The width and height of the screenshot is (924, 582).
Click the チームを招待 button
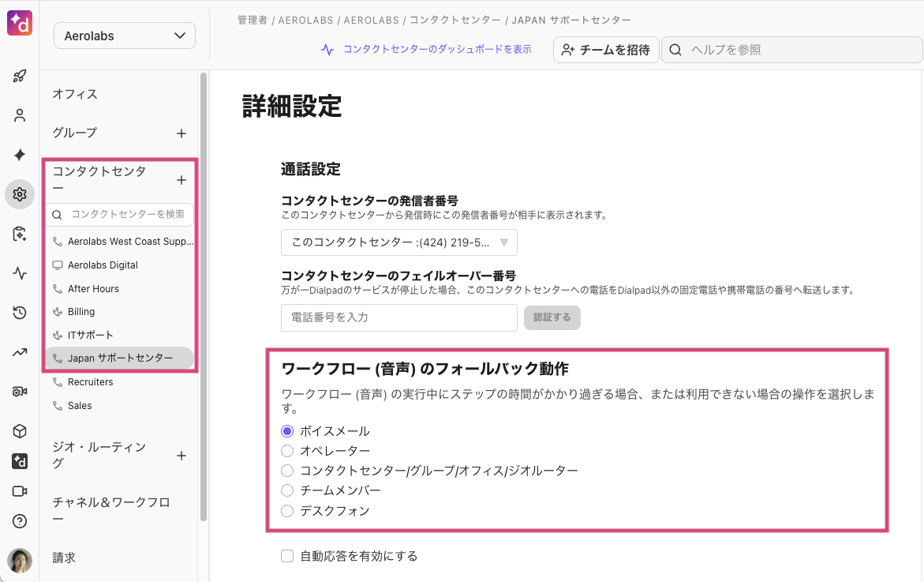pyautogui.click(x=605, y=50)
